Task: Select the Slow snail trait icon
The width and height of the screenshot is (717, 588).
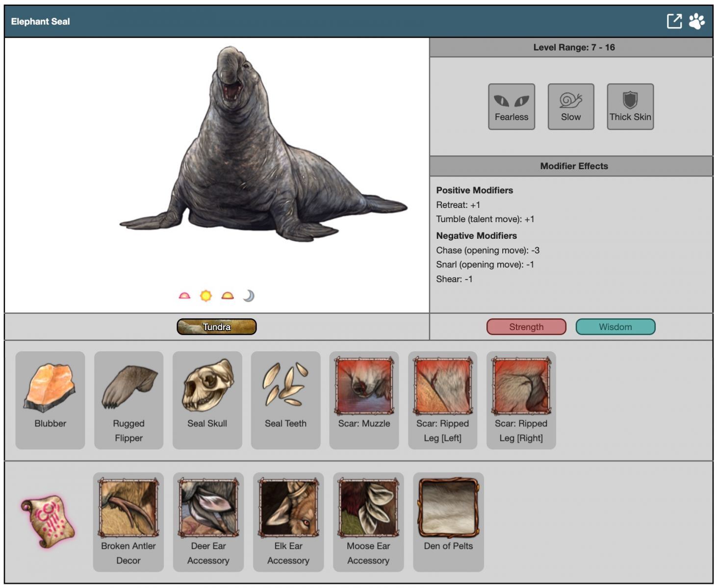Action: 570,106
